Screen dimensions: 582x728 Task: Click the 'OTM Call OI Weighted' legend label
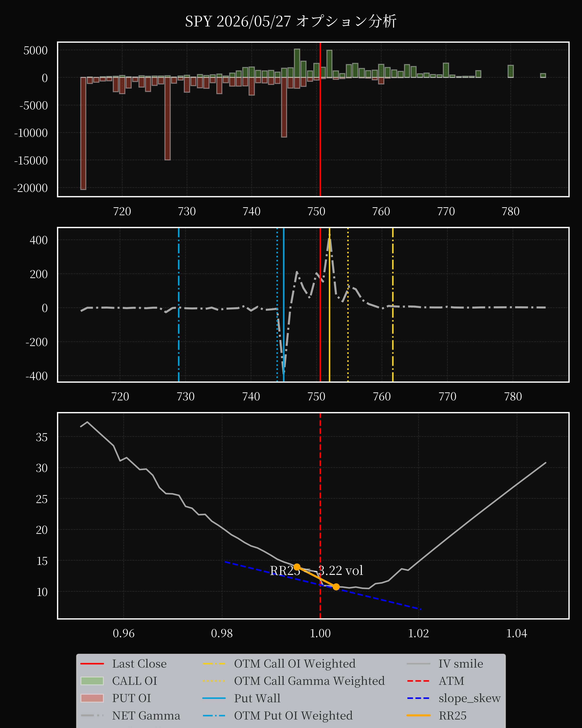295,663
